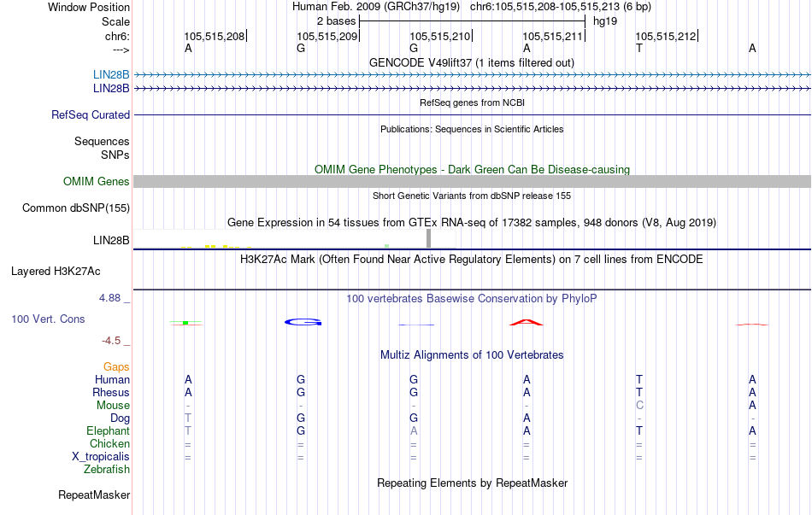This screenshot has height=515, width=812.
Task: Click the Window Position label
Action: click(89, 7)
